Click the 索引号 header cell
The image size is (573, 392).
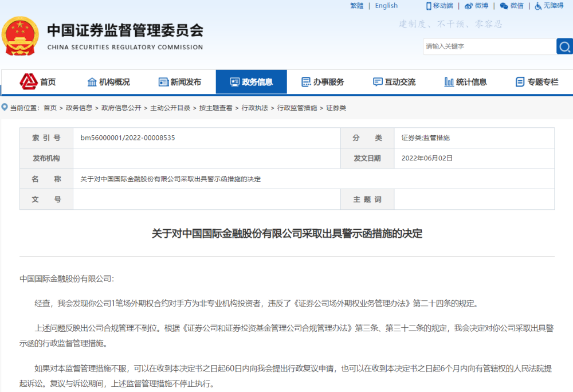[46, 138]
